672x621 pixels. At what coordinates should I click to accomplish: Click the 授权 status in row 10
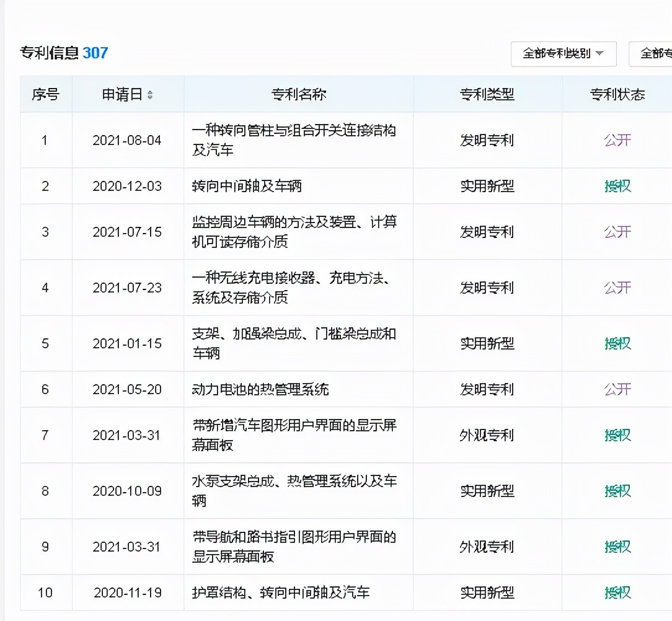[x=617, y=592]
